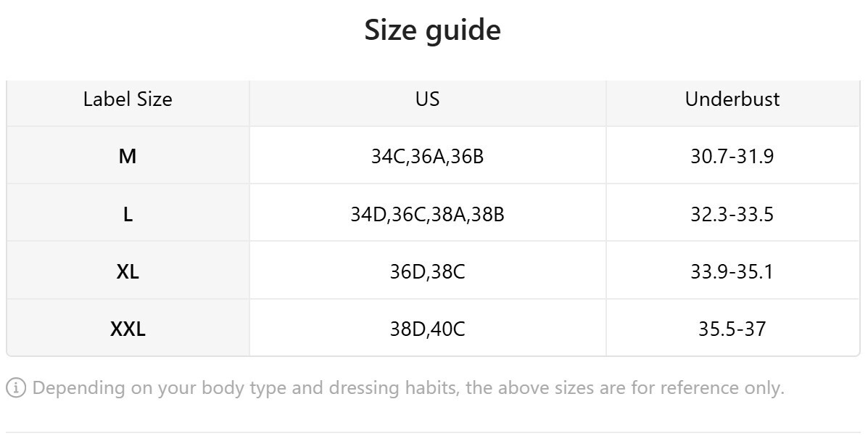Click the 36D,38C US size cell
The height and width of the screenshot is (444, 868).
[x=427, y=272]
